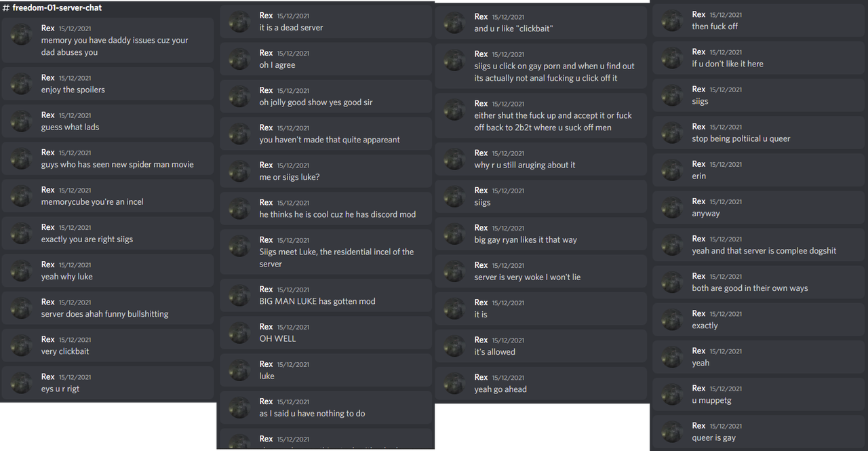Open the Rex username above 'it's allowed'
This screenshot has width=868, height=451.
pyautogui.click(x=481, y=340)
